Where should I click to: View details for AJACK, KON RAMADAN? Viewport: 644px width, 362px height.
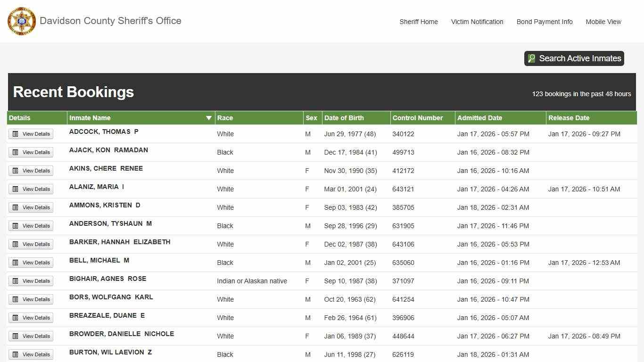coord(31,152)
